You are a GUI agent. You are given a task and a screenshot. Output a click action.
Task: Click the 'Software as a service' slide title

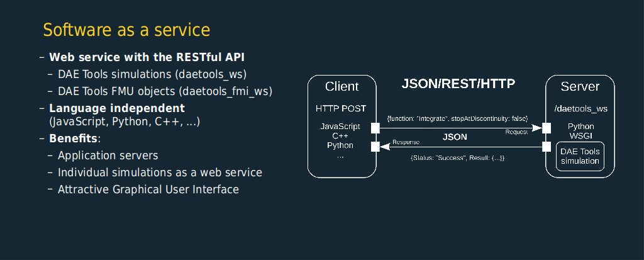click(x=126, y=30)
